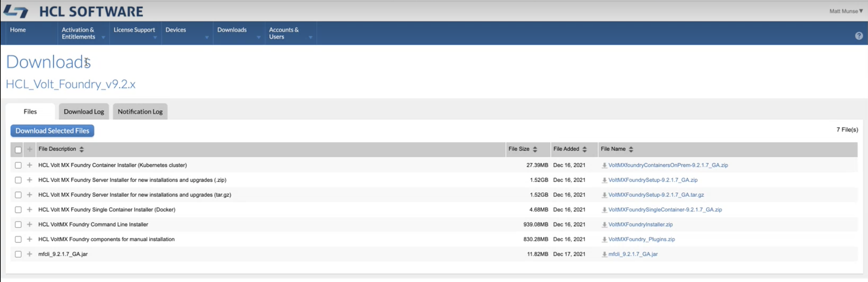Check the Server Installer (tar.gz) row
This screenshot has height=282, width=868.
click(18, 195)
